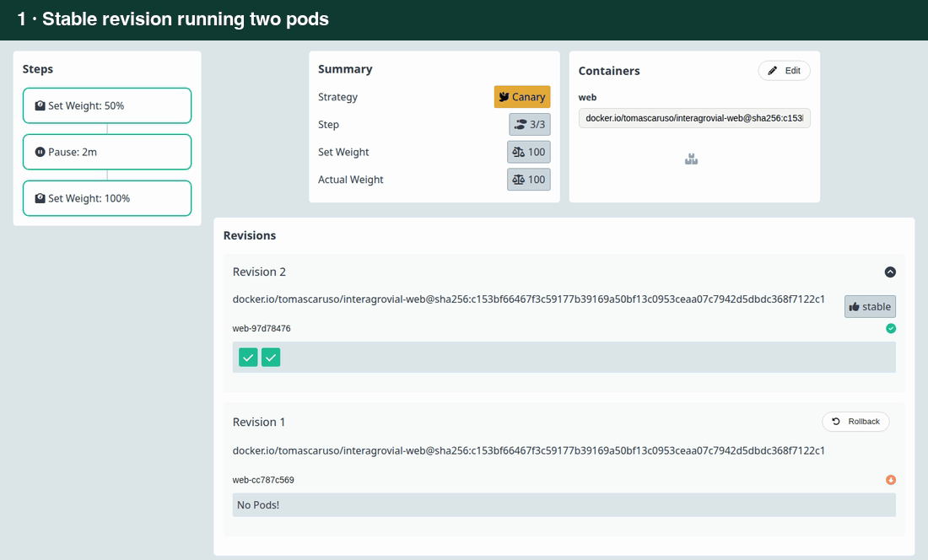Click the replica set name web-cc787c569
Screen dimensions: 928x560
(x=263, y=480)
